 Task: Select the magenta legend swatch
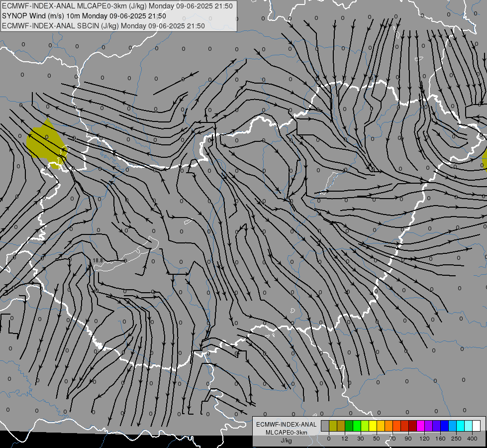click(x=421, y=426)
